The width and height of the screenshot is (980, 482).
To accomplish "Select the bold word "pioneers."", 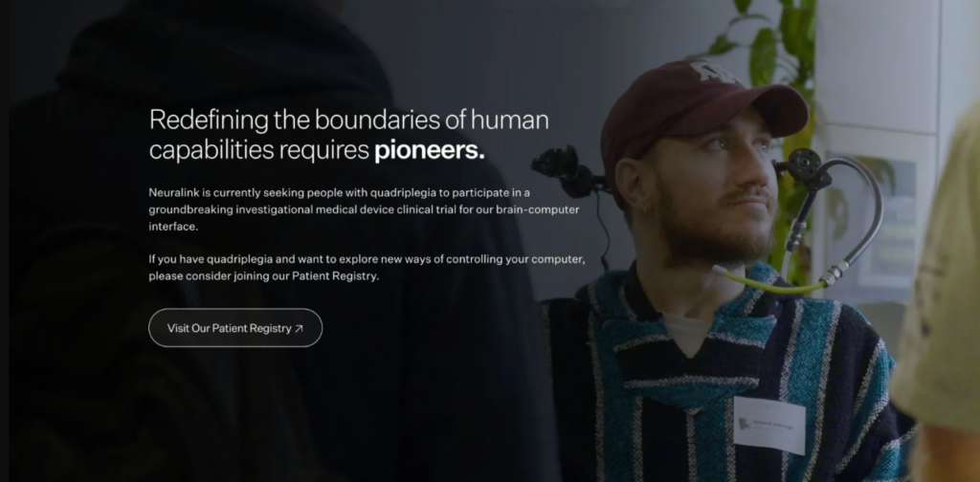I will coord(430,150).
